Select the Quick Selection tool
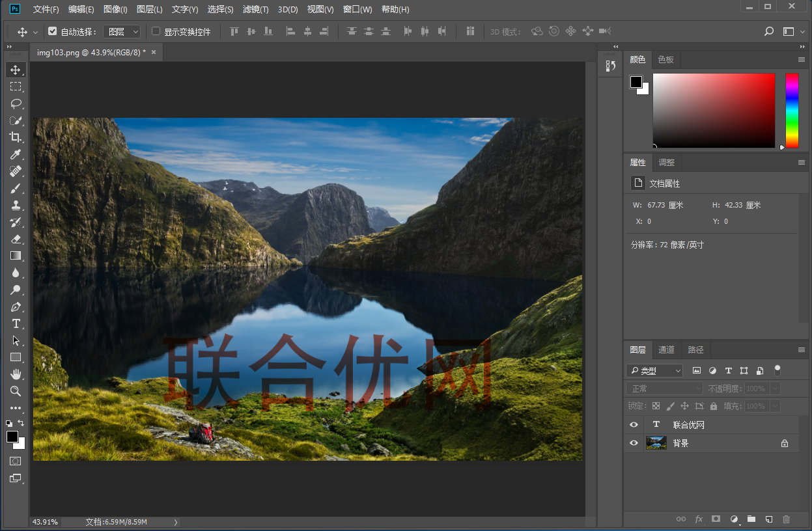 pos(16,120)
